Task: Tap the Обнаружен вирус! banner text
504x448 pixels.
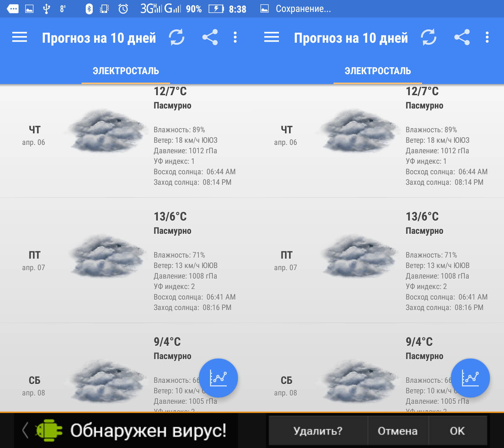Action: pyautogui.click(x=148, y=430)
